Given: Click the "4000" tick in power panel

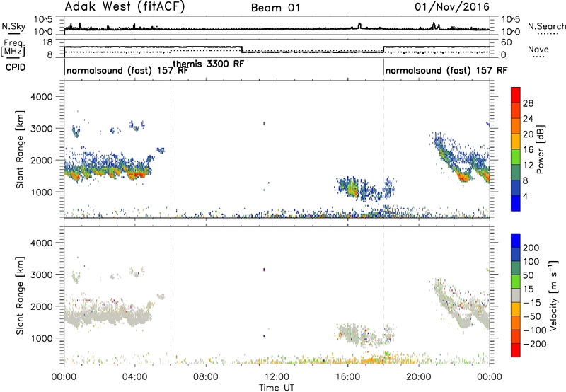Looking at the screenshot, I should [x=42, y=97].
